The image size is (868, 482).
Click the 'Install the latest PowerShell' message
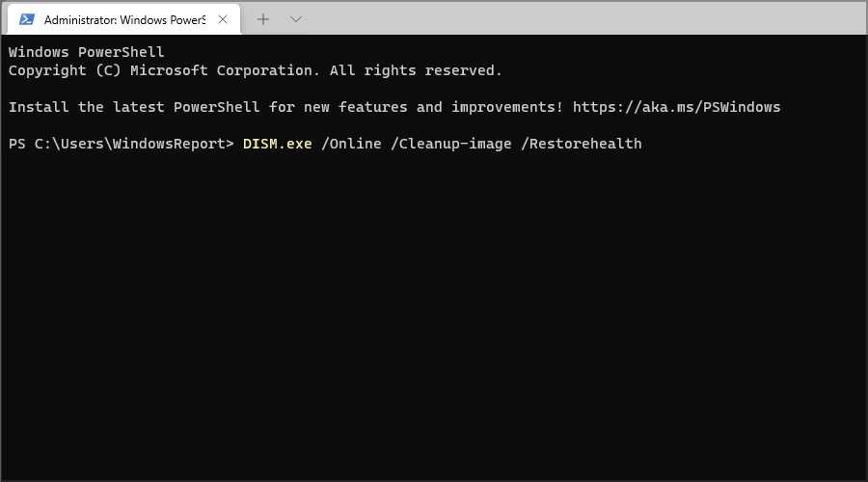tap(134, 107)
